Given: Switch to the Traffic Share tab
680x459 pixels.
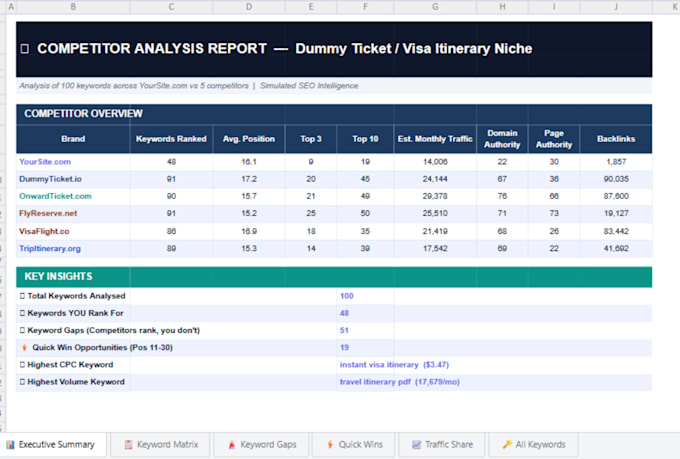Looking at the screenshot, I should [441, 445].
